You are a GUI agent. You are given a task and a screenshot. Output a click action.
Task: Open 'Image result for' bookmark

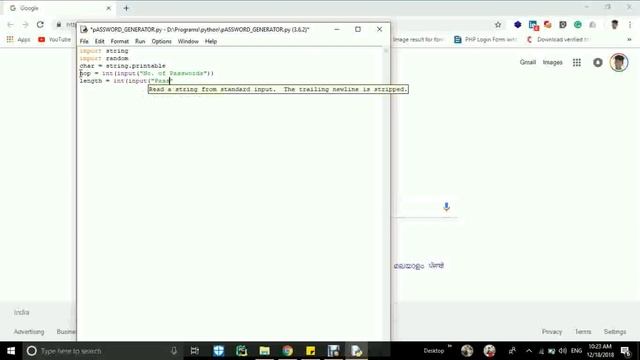pos(418,40)
